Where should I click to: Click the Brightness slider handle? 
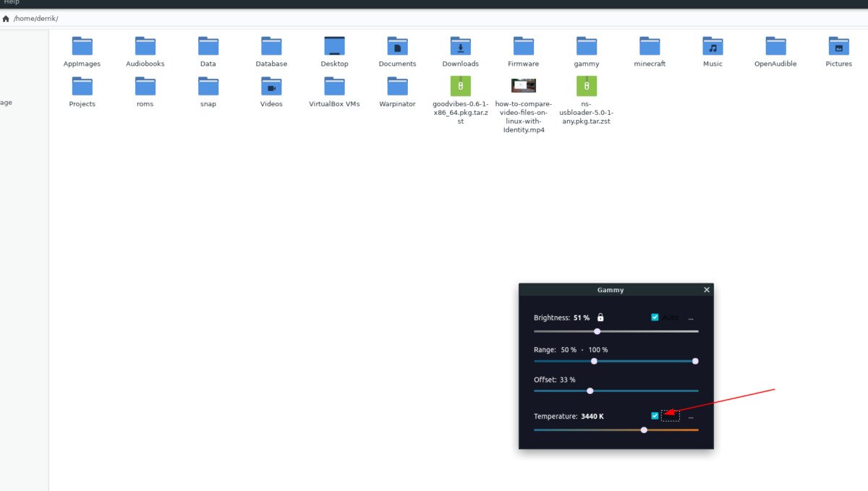[597, 331]
